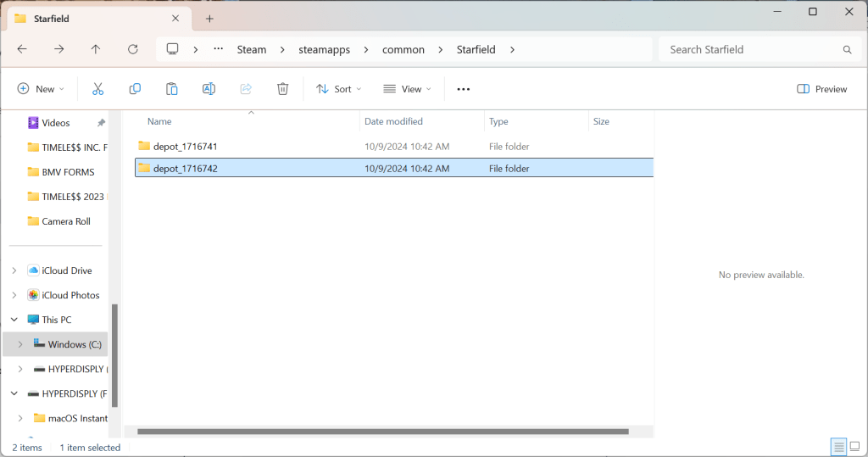Open the See more three-dots menu
Image resolution: width=868 pixels, height=457 pixels.
(x=463, y=89)
